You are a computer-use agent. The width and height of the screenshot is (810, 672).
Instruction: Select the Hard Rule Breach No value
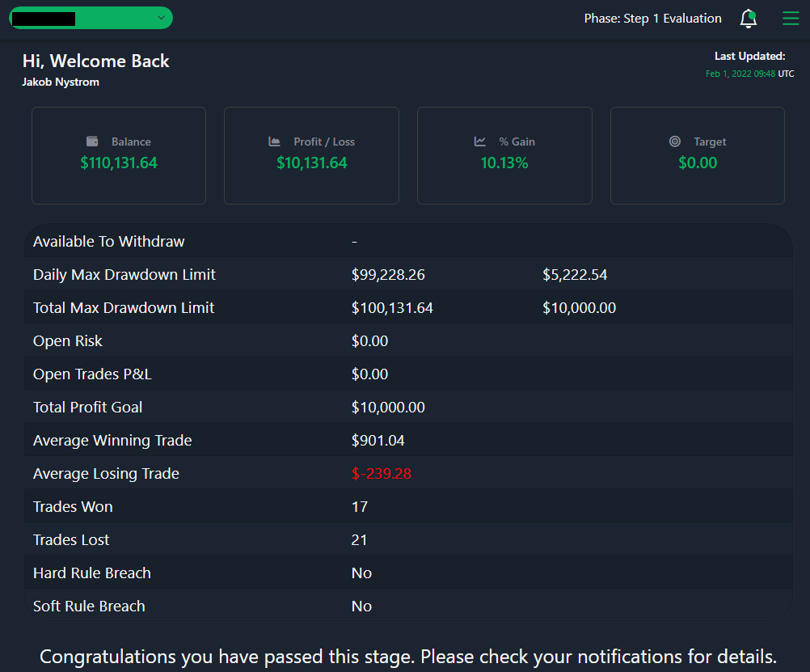point(361,573)
